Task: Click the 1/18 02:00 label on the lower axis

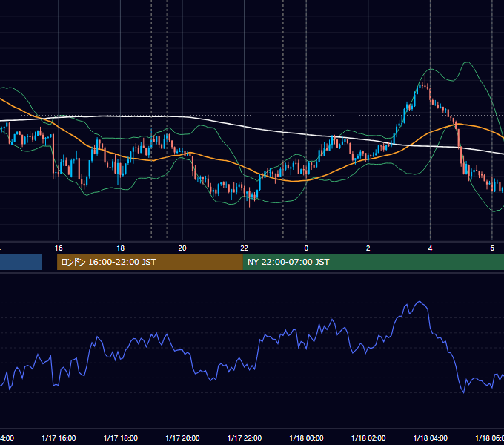Action: (x=368, y=438)
